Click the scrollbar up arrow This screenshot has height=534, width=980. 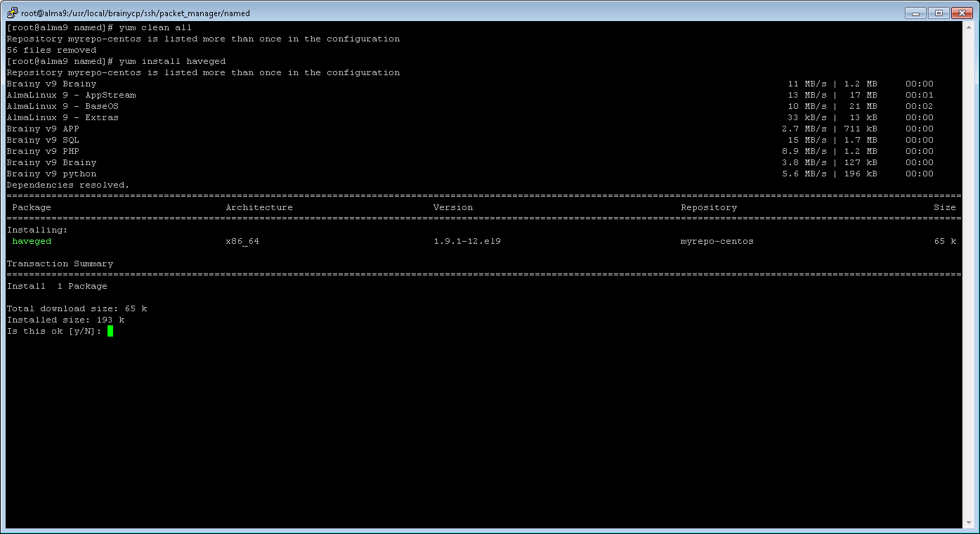click(x=968, y=27)
